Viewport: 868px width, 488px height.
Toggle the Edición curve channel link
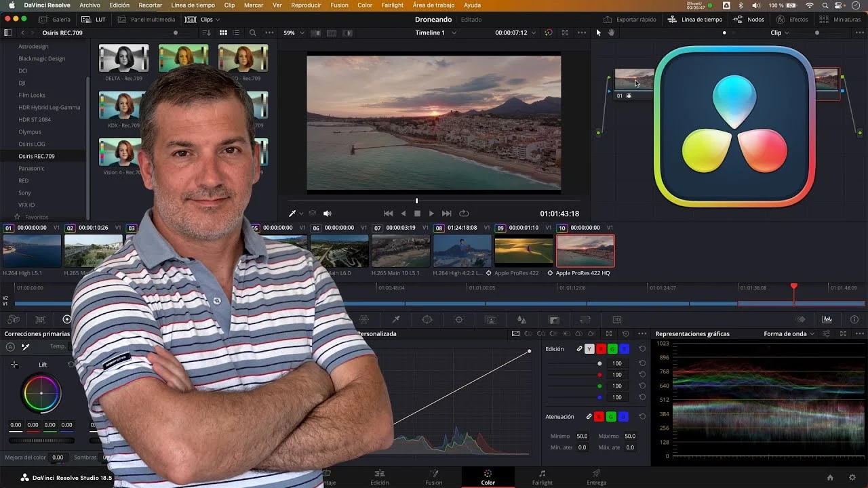click(579, 349)
